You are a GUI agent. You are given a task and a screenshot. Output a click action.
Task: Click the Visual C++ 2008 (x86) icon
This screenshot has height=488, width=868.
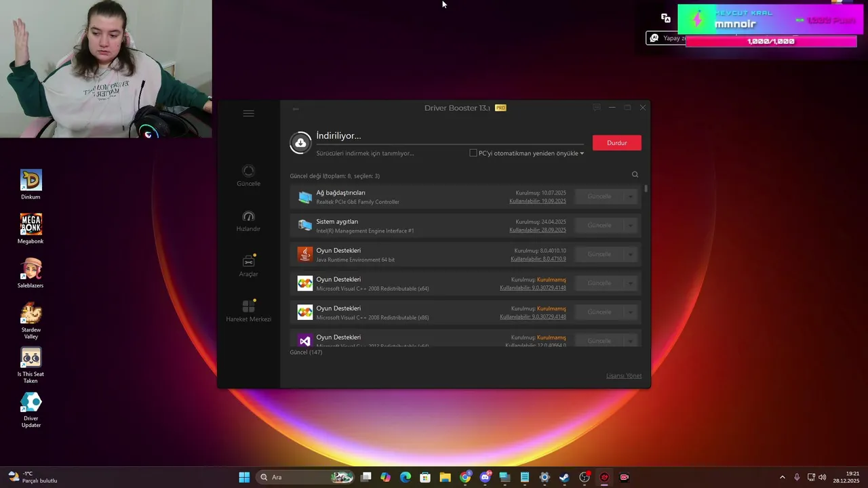(305, 312)
